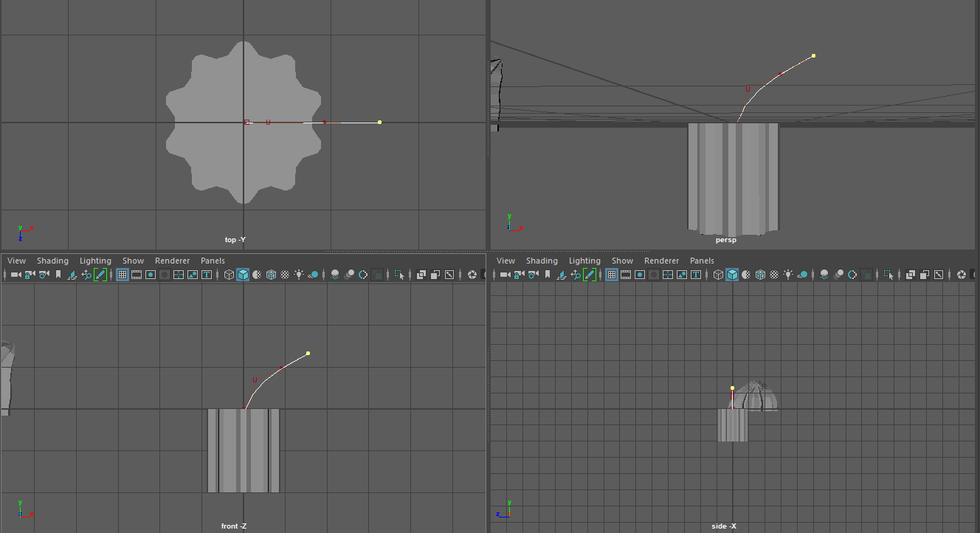Select Smooth Shade All in front -Z panel
The width and height of the screenshot is (980, 533).
point(243,275)
